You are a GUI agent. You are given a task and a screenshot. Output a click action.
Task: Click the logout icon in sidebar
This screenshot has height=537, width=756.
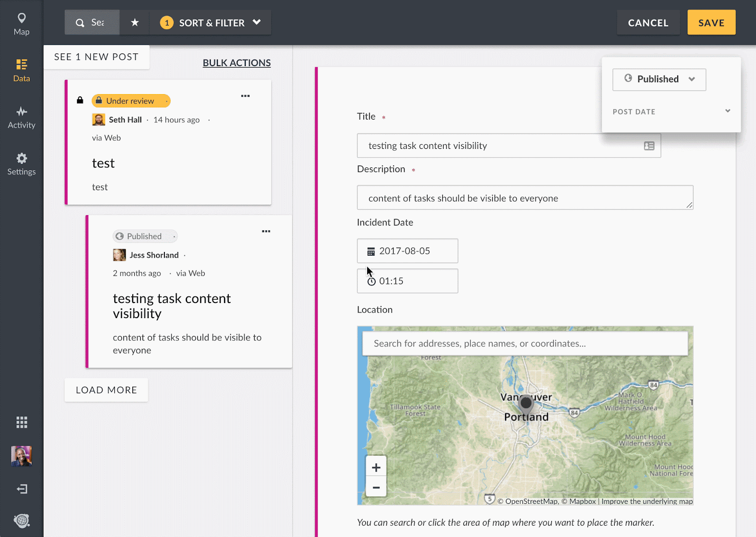[22, 489]
